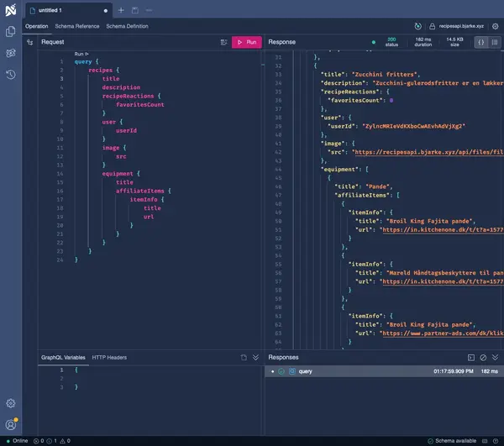This screenshot has height=446, width=504.
Task: Switch to the Schema Reference tab
Action: click(x=77, y=26)
